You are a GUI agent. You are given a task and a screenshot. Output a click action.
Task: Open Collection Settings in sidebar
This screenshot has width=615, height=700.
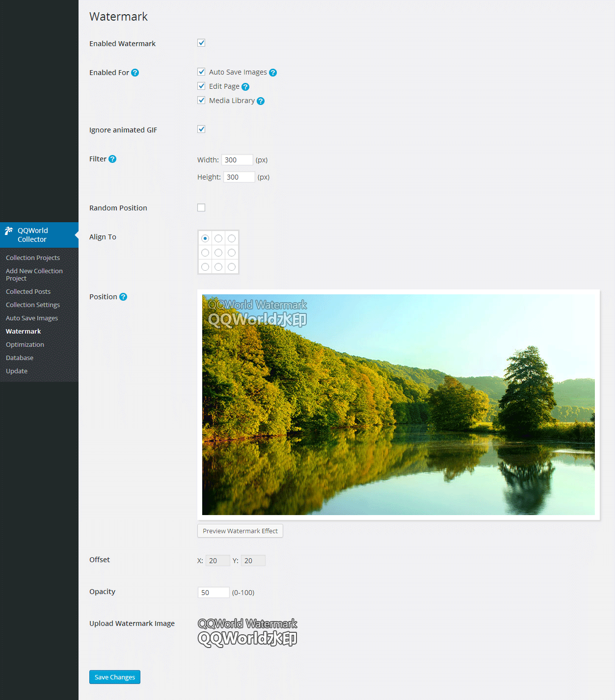tap(33, 305)
